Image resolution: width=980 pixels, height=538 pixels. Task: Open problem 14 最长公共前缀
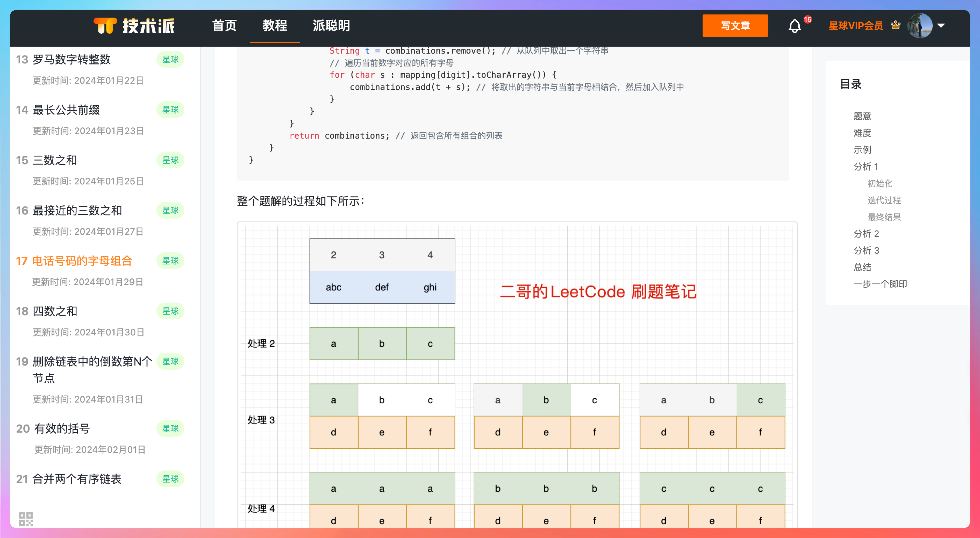[66, 110]
